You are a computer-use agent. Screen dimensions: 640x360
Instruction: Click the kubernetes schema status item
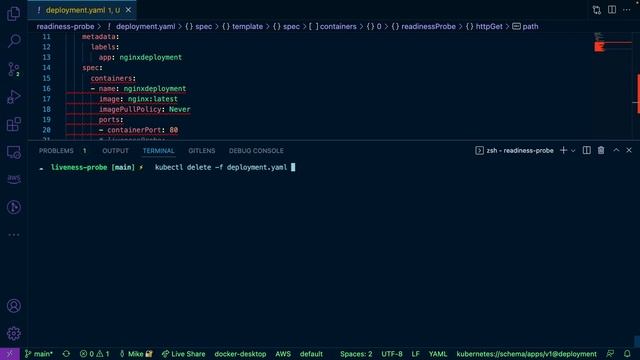[x=526, y=354]
